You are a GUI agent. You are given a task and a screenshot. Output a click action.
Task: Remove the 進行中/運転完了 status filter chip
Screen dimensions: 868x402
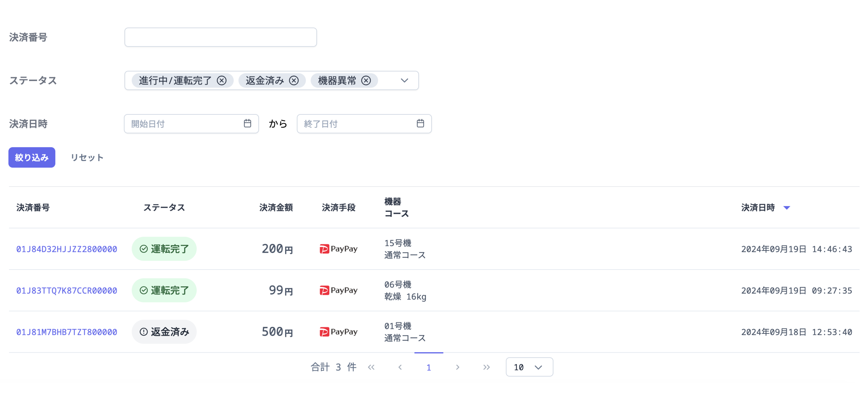[222, 80]
